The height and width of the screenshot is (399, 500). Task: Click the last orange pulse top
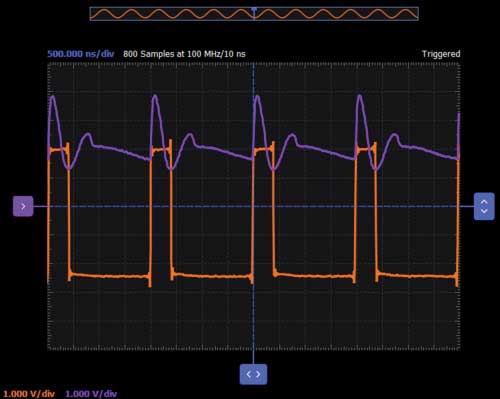[x=366, y=149]
